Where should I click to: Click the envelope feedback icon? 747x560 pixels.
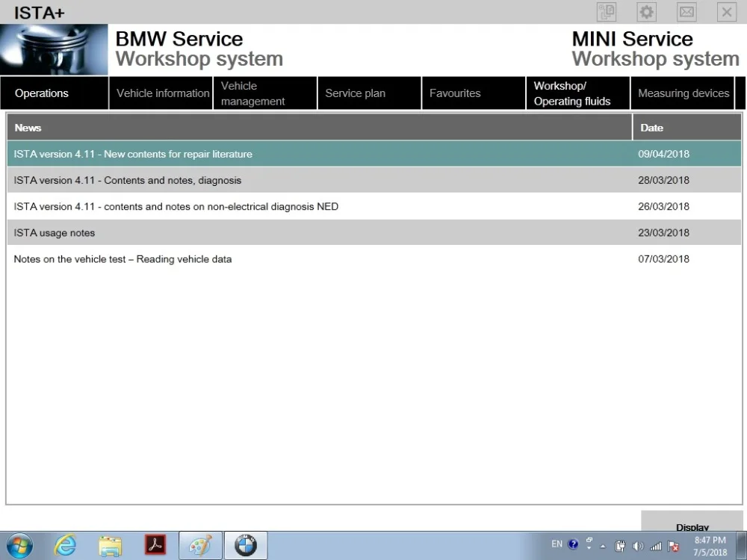[x=686, y=12]
